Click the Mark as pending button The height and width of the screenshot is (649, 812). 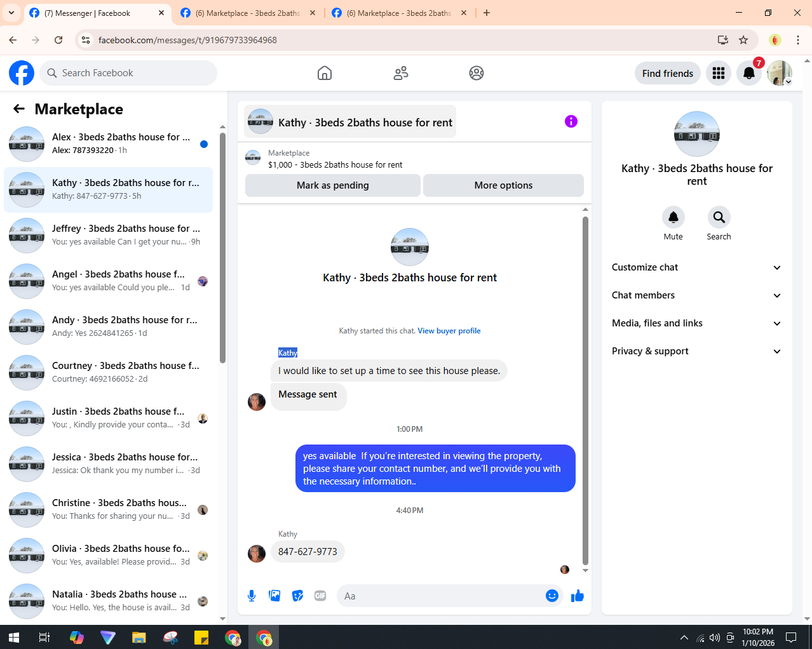click(333, 185)
